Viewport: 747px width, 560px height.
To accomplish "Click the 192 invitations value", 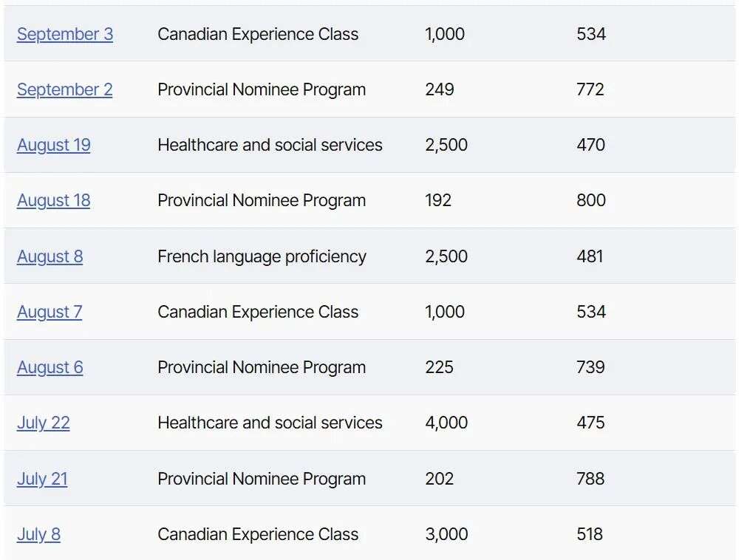I will pyautogui.click(x=438, y=200).
